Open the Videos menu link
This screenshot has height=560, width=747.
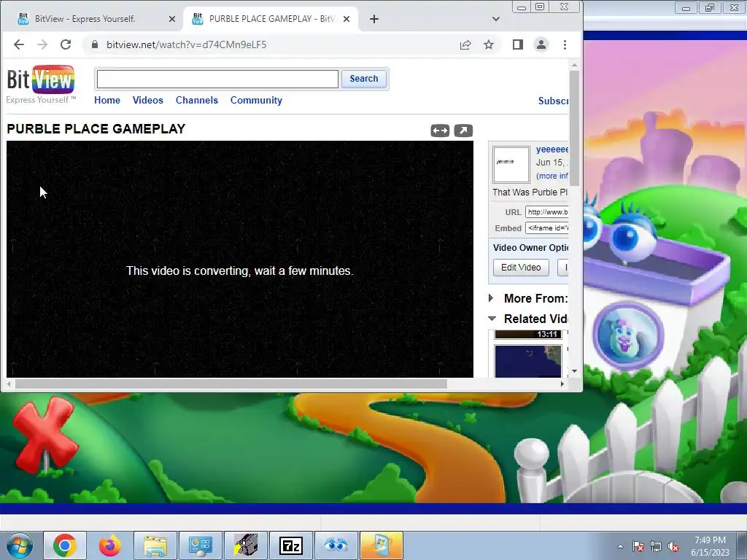[147, 100]
